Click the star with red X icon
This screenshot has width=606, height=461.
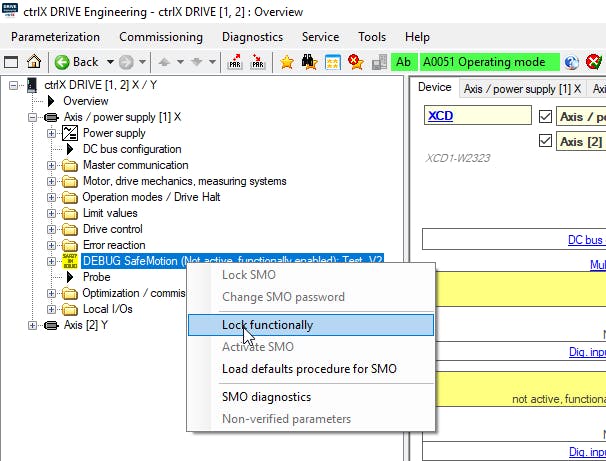click(x=356, y=62)
